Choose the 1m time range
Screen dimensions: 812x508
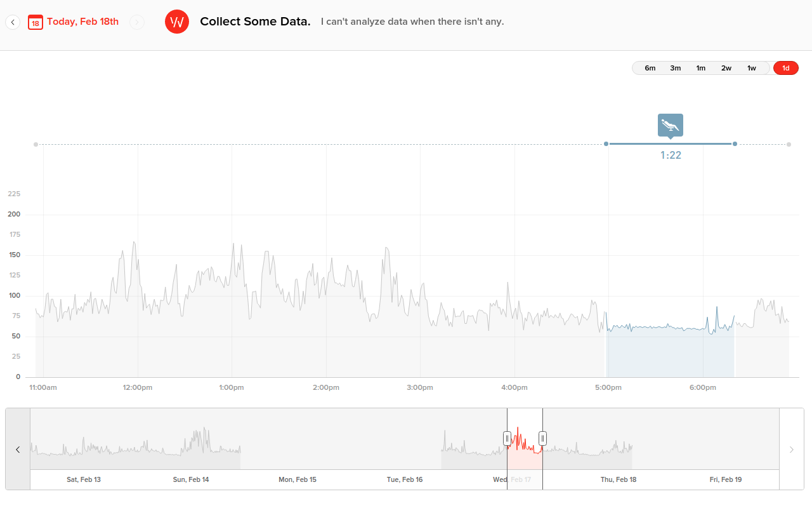pos(700,68)
